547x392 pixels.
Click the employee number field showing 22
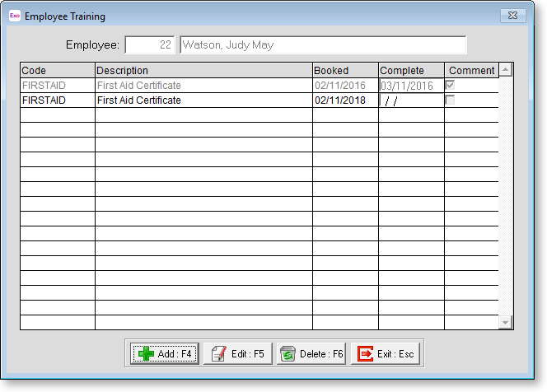tap(149, 45)
